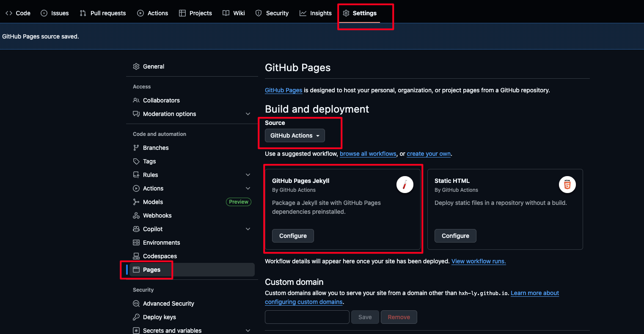Open the GitHub Actions source dropdown
The width and height of the screenshot is (644, 334).
pyautogui.click(x=295, y=135)
